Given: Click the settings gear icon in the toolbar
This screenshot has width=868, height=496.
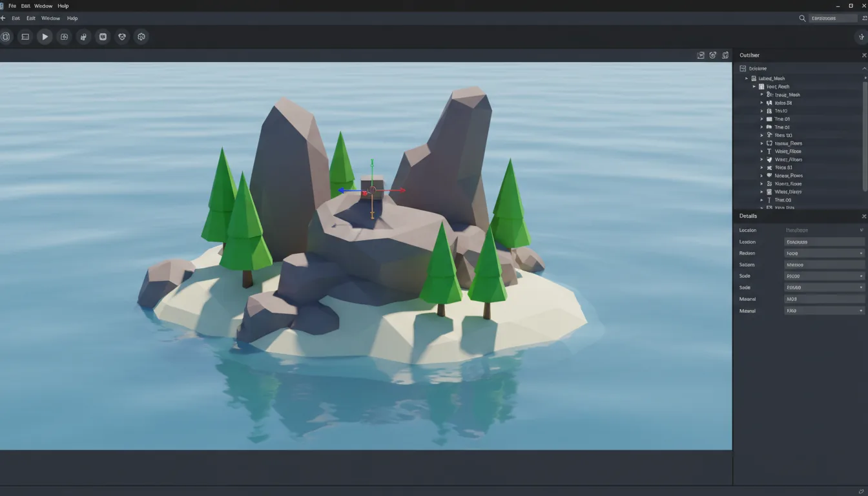Looking at the screenshot, I should tap(141, 37).
